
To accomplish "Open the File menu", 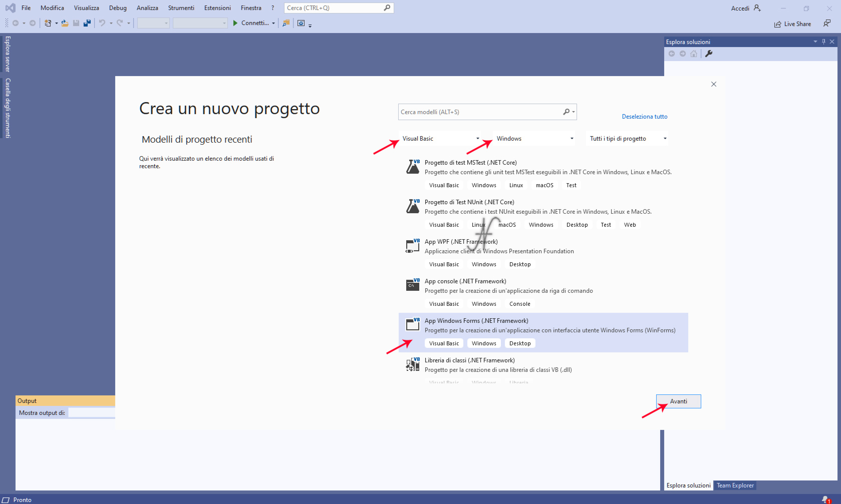I will 26,8.
